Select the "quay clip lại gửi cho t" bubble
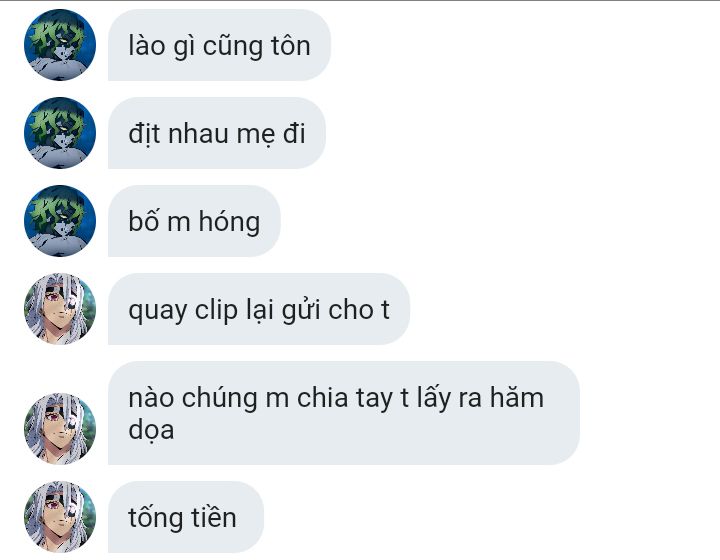The width and height of the screenshot is (720, 560). point(259,309)
